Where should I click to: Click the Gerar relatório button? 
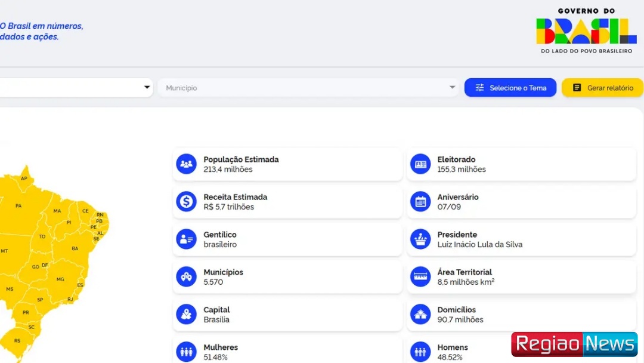(602, 88)
